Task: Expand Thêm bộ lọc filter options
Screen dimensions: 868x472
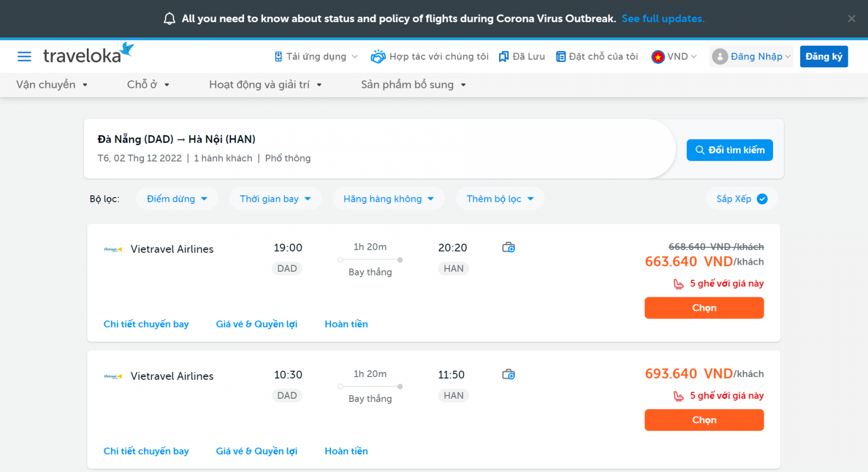Action: pyautogui.click(x=500, y=199)
